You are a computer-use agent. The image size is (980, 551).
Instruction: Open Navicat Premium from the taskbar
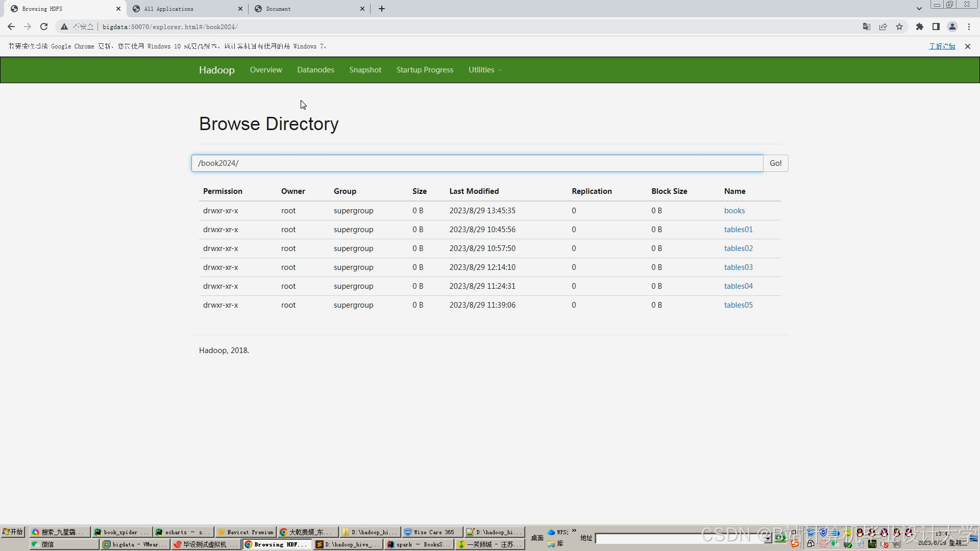pos(246,532)
